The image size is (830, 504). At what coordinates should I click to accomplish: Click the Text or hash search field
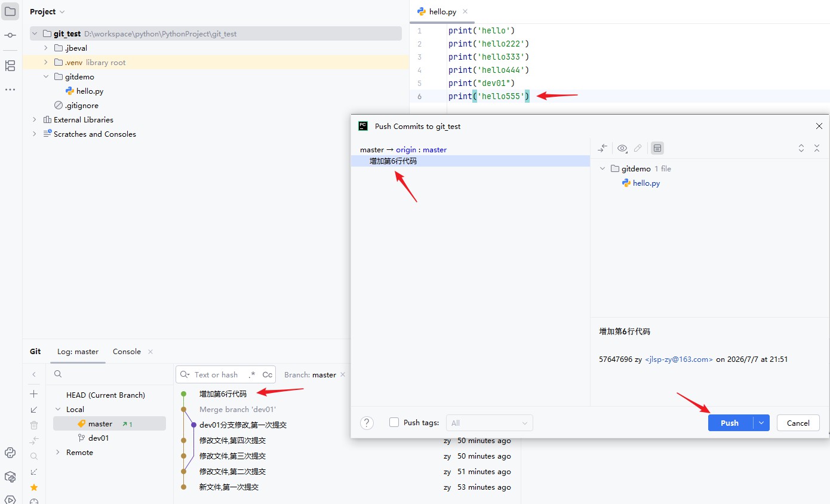tap(216, 374)
